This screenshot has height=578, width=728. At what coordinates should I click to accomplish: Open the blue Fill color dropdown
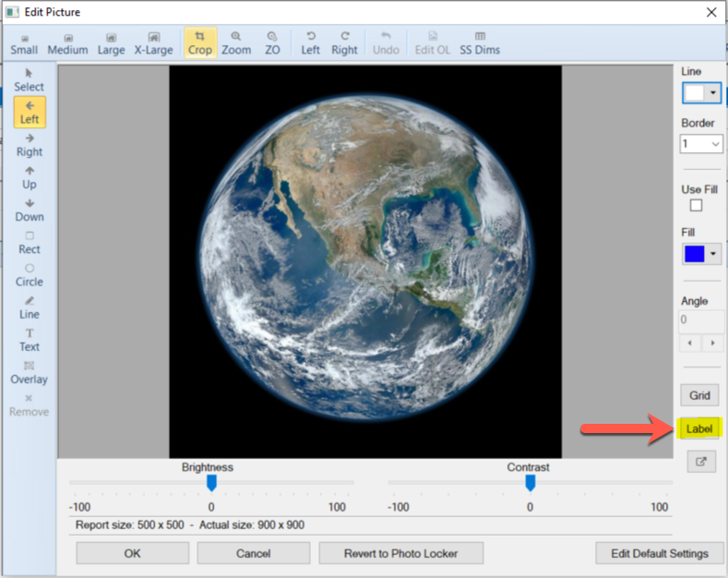pos(713,254)
